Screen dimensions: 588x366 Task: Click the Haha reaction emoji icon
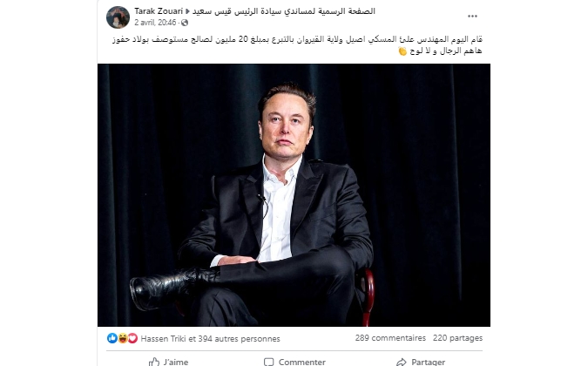click(122, 338)
